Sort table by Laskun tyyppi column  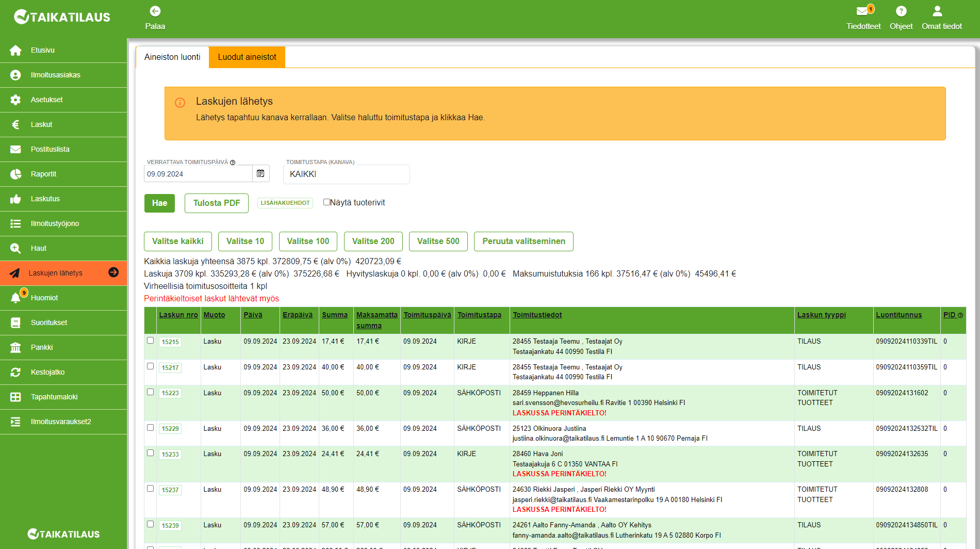[x=822, y=315]
